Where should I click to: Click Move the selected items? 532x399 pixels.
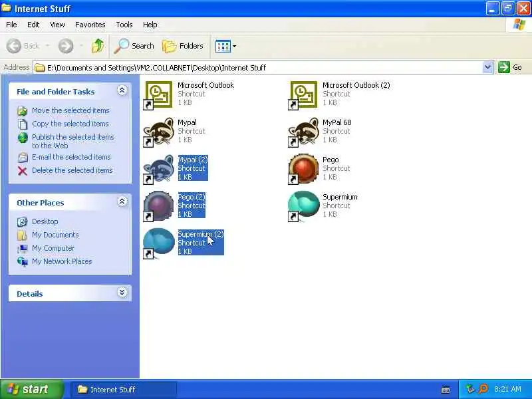click(x=70, y=110)
